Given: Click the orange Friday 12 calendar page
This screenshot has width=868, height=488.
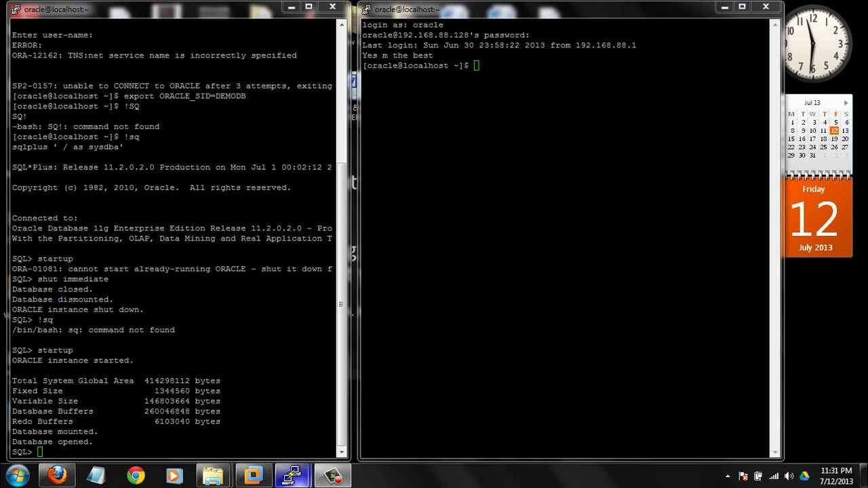Looking at the screenshot, I should pyautogui.click(x=818, y=218).
